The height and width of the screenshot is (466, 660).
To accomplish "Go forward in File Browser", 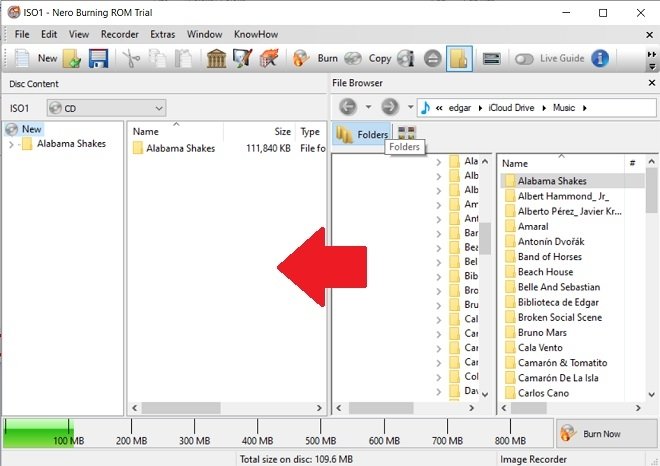I will point(390,107).
